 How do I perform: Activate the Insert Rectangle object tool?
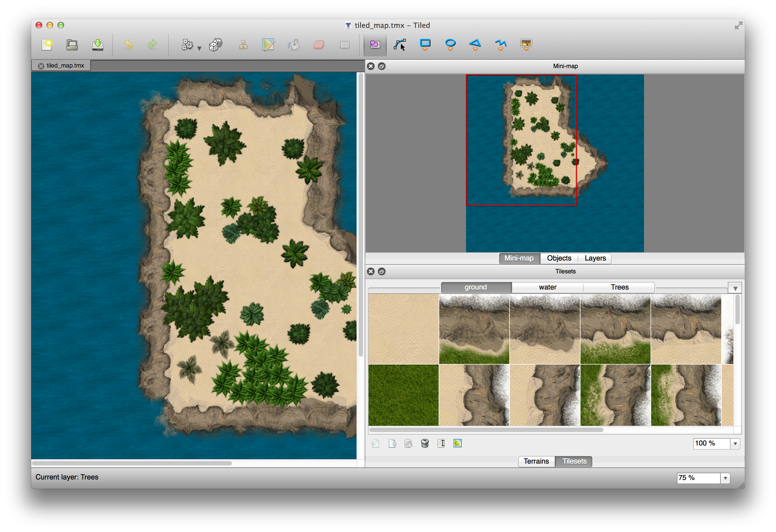(425, 44)
